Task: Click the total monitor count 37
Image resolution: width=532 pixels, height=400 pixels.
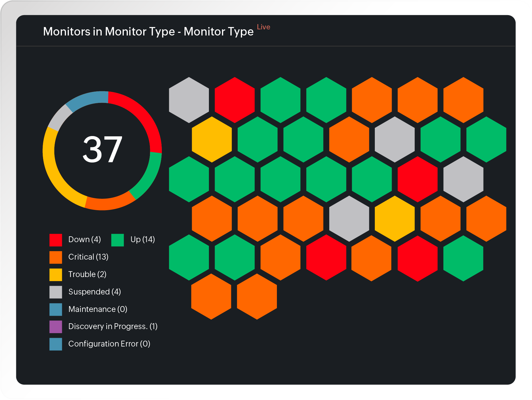Action: click(x=102, y=150)
